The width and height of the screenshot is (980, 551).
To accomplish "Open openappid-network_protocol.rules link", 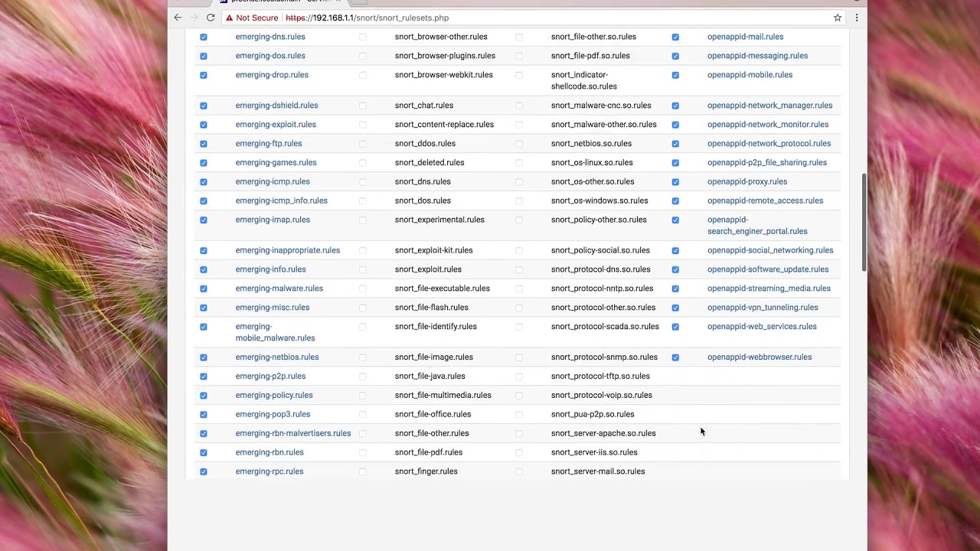I will coord(769,144).
